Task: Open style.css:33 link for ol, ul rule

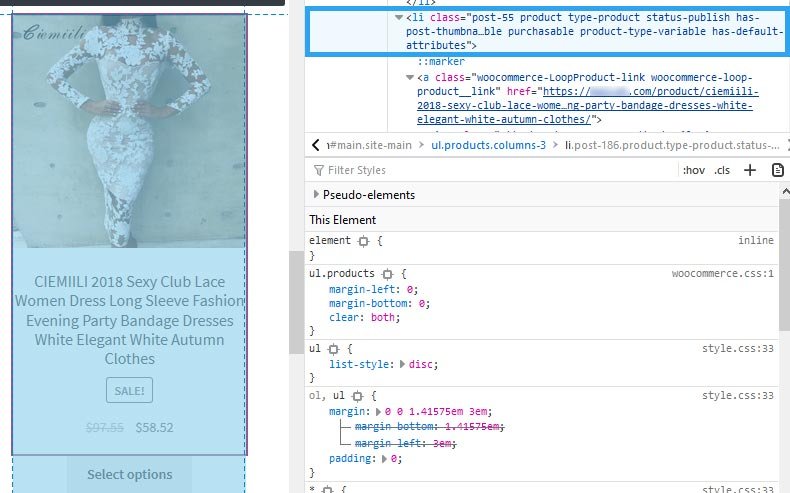Action: 738,396
